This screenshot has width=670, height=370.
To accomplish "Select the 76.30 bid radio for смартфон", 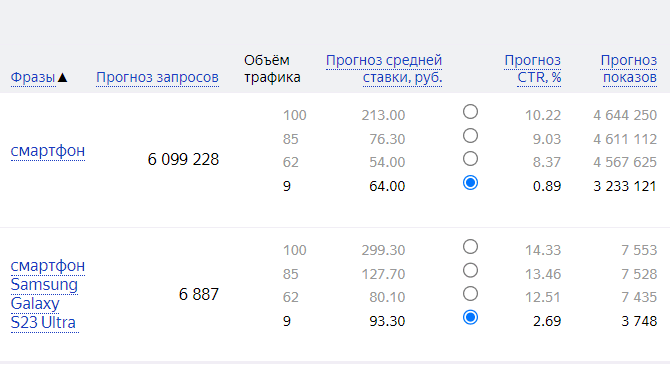I will [x=470, y=135].
